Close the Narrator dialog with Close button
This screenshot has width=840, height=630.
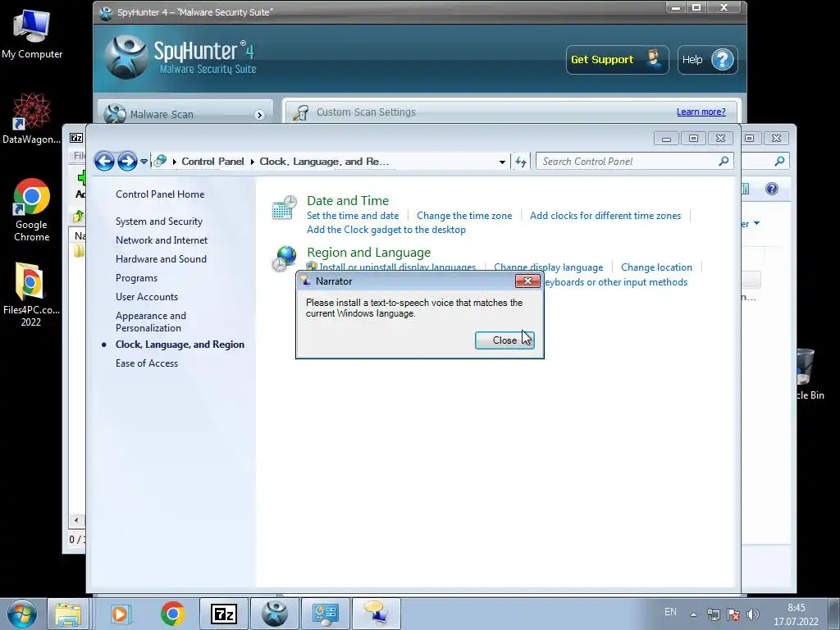(x=504, y=340)
